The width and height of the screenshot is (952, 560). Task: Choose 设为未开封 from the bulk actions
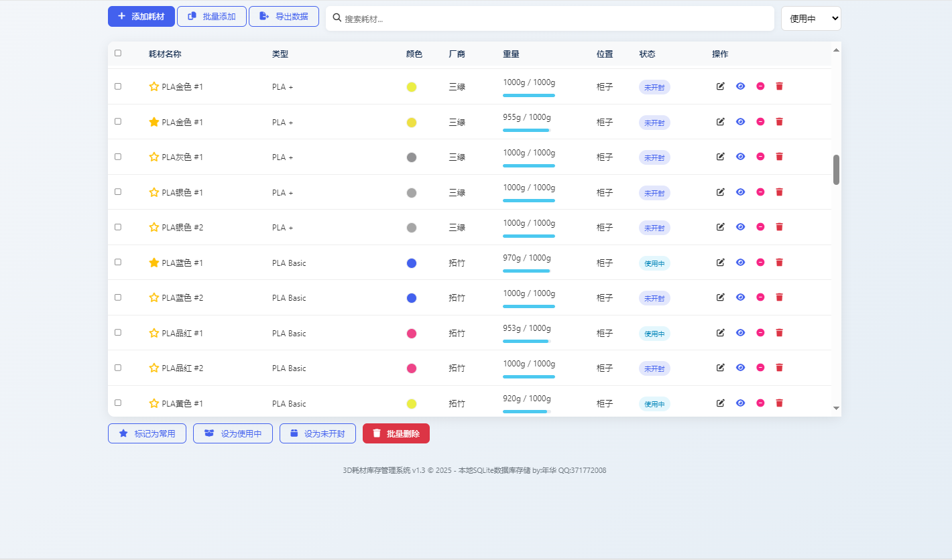click(x=317, y=433)
